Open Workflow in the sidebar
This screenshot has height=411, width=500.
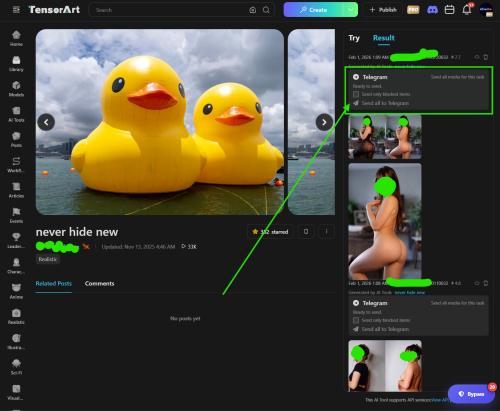click(x=16, y=165)
